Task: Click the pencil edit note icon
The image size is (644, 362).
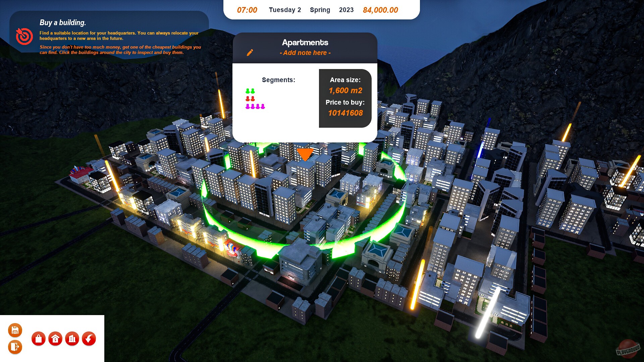Action: (x=250, y=53)
